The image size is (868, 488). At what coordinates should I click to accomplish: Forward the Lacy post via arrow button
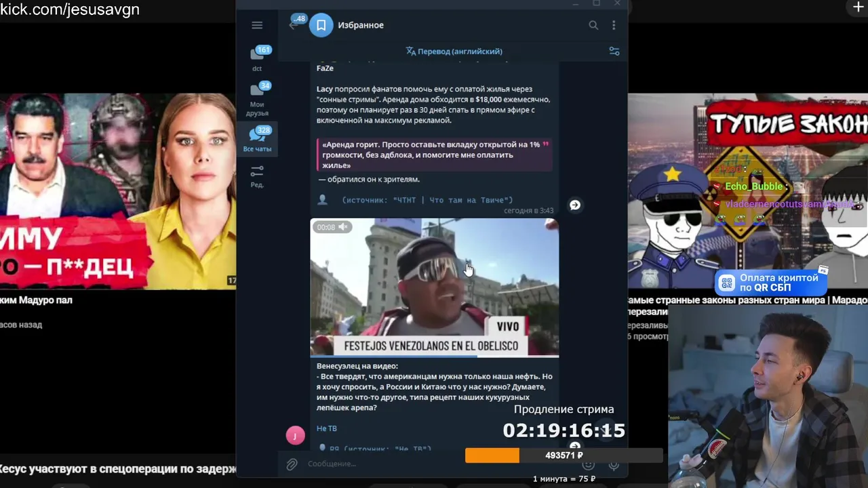pos(575,205)
